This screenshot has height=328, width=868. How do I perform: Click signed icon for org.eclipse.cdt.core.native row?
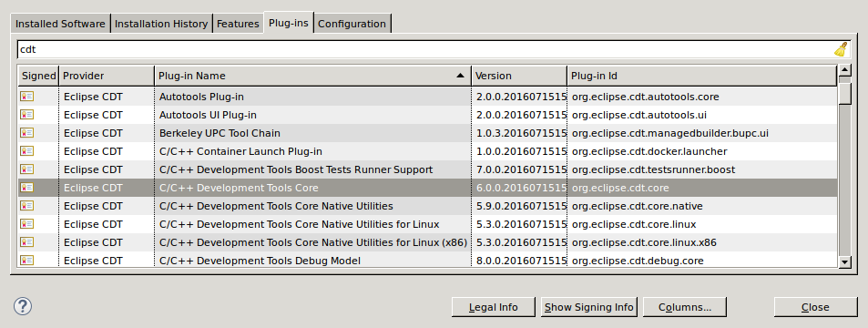(27, 206)
